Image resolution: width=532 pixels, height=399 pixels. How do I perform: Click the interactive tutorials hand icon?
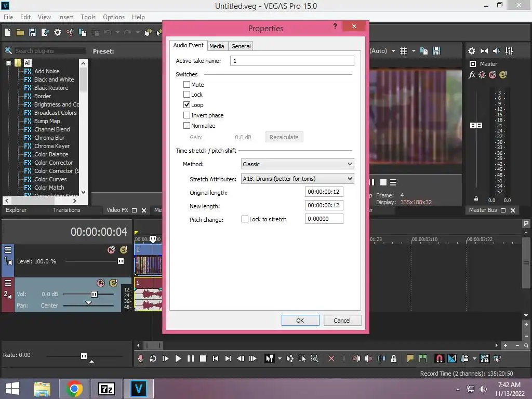148,32
